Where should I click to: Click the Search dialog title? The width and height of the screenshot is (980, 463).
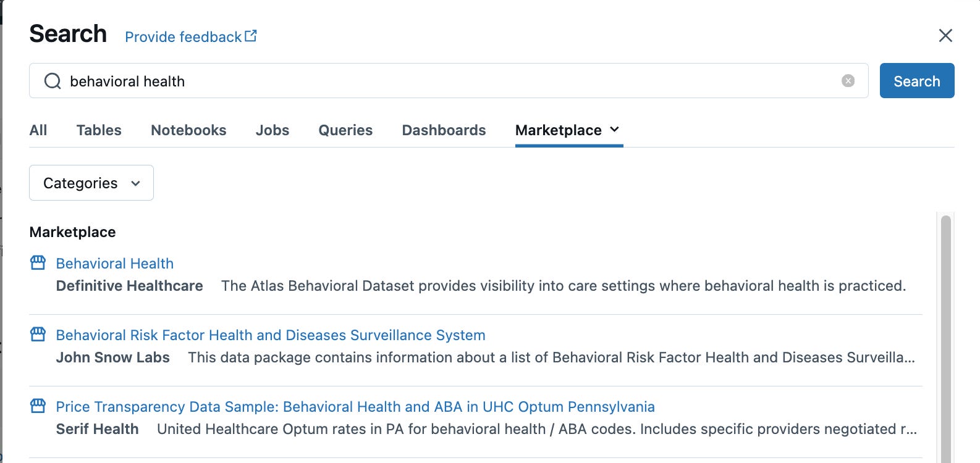[x=68, y=34]
